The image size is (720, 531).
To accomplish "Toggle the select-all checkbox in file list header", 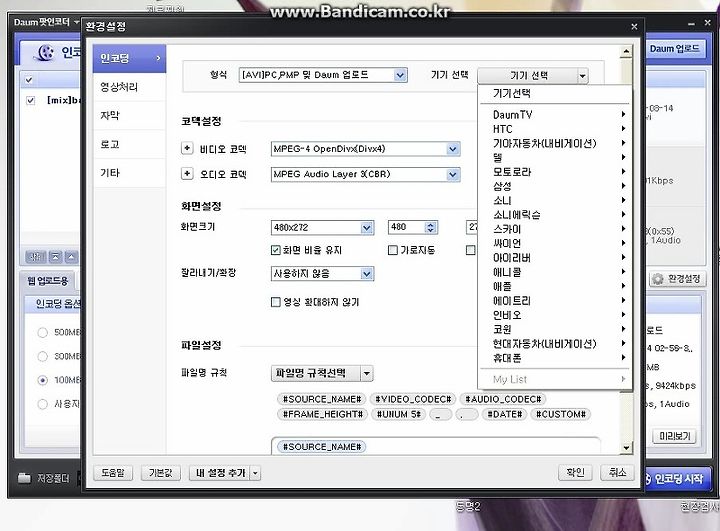I will tap(29, 80).
